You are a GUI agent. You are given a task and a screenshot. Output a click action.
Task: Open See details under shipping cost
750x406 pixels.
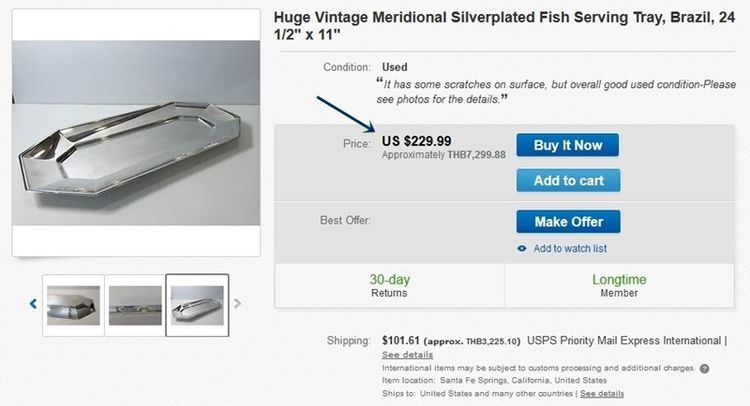point(407,355)
